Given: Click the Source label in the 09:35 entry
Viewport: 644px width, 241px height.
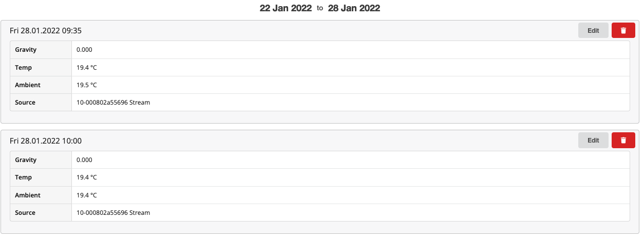Looking at the screenshot, I should point(25,103).
